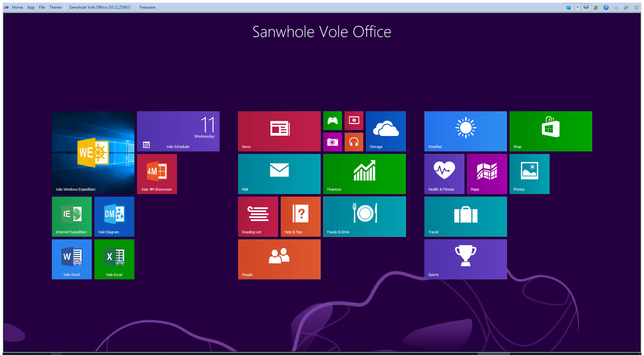Click the green game controller tile
The height and width of the screenshot is (355, 644).
click(332, 121)
